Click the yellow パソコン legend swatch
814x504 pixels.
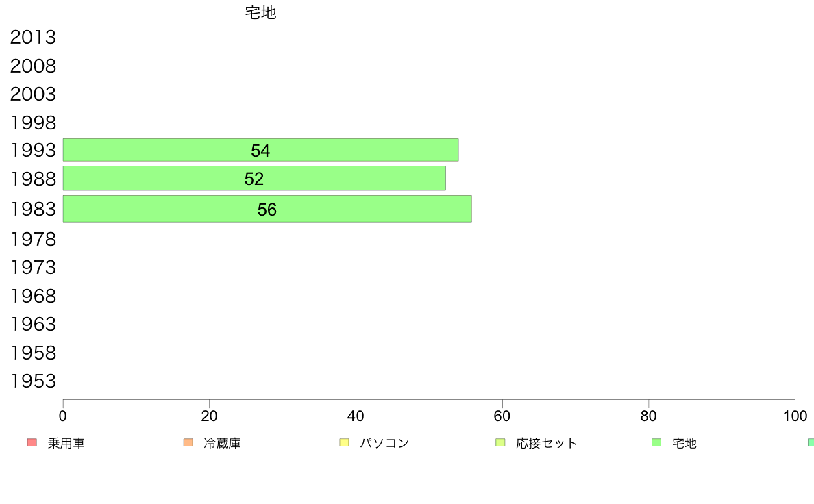tap(344, 442)
